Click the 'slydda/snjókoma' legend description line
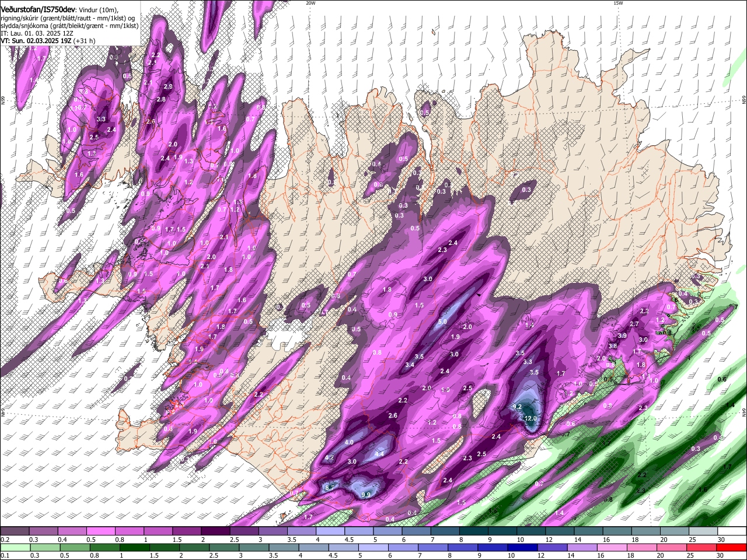This screenshot has width=747, height=560. coord(69,26)
